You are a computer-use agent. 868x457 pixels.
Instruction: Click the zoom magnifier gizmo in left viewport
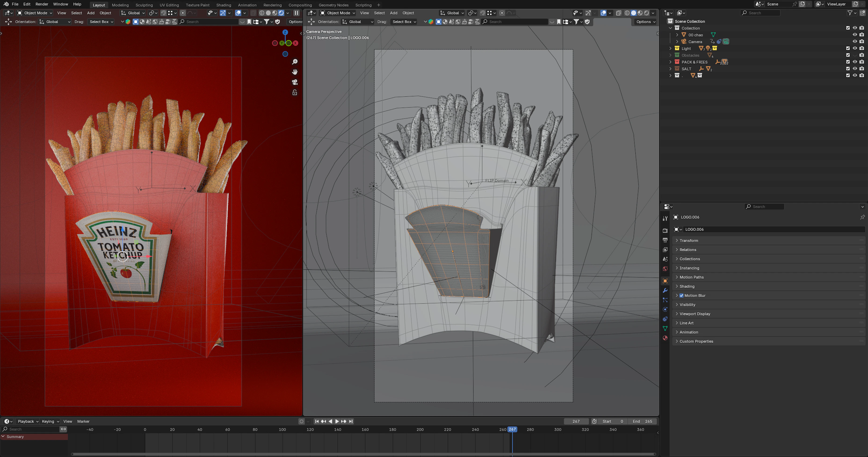tap(295, 62)
